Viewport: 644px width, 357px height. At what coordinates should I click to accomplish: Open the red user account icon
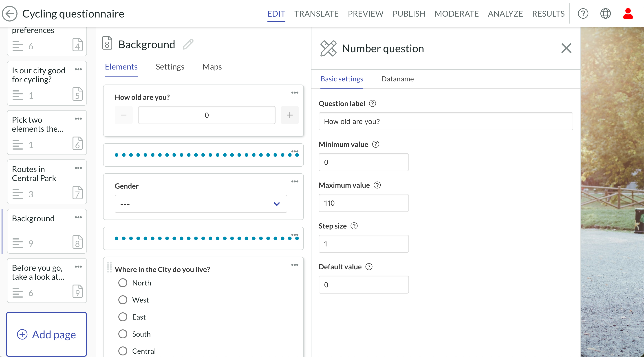628,13
